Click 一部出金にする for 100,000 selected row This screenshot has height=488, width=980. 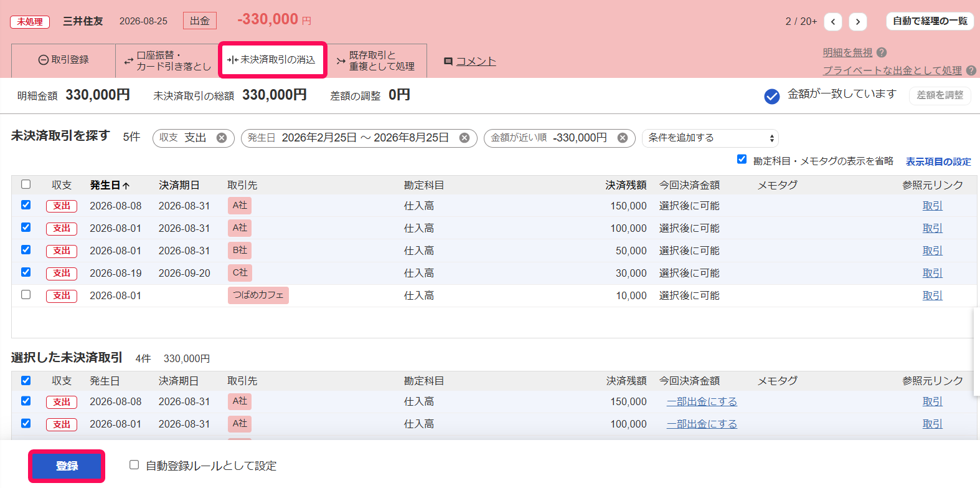pos(702,424)
